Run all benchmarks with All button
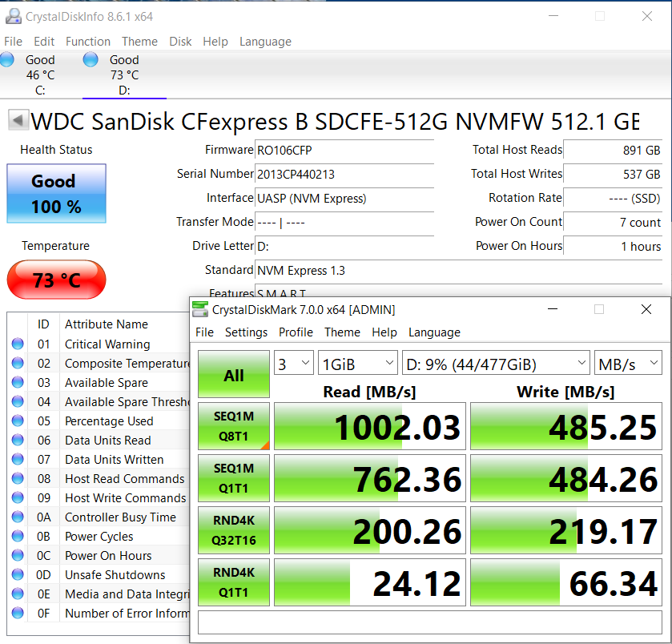672x644 pixels. (233, 375)
